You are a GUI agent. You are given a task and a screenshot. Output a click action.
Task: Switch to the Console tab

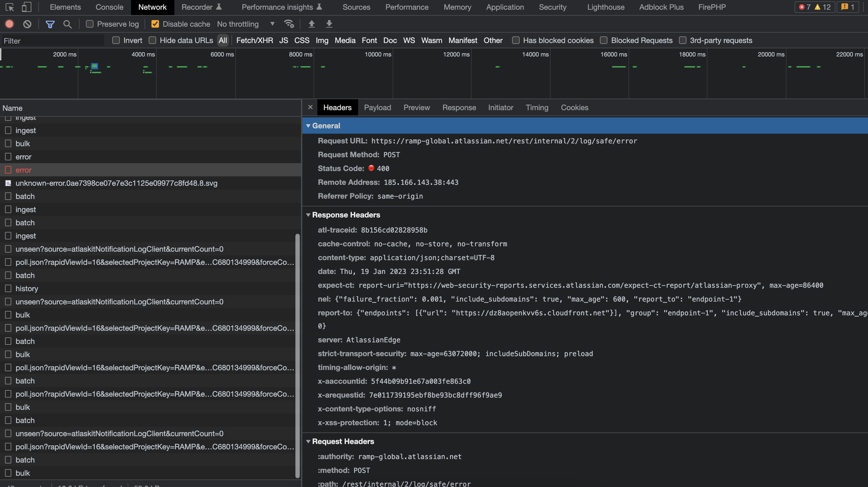(x=109, y=7)
